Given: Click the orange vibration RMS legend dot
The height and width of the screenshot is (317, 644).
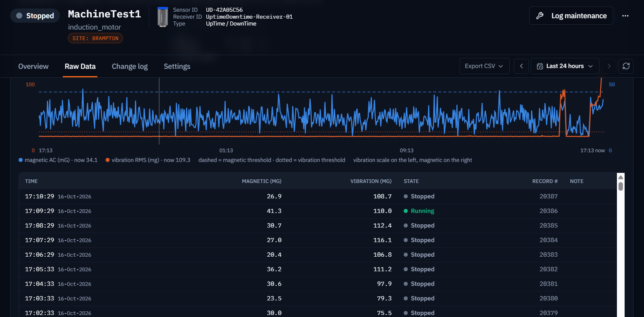Looking at the screenshot, I should [108, 160].
